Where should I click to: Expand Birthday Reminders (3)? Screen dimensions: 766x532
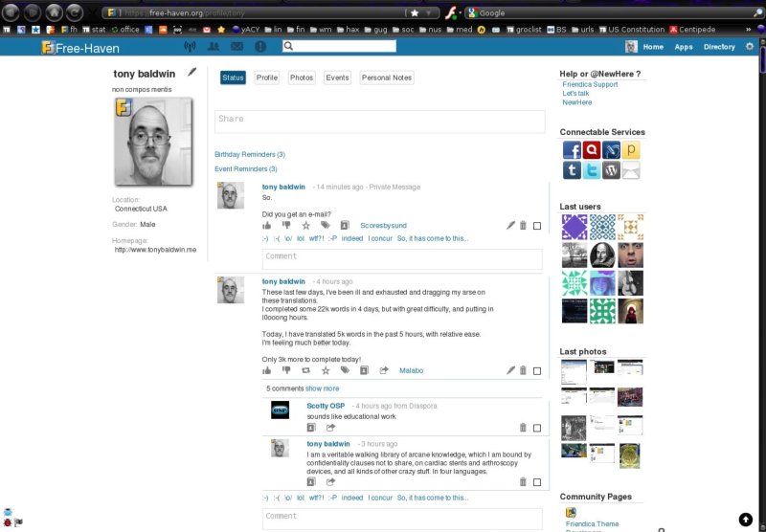(x=250, y=154)
